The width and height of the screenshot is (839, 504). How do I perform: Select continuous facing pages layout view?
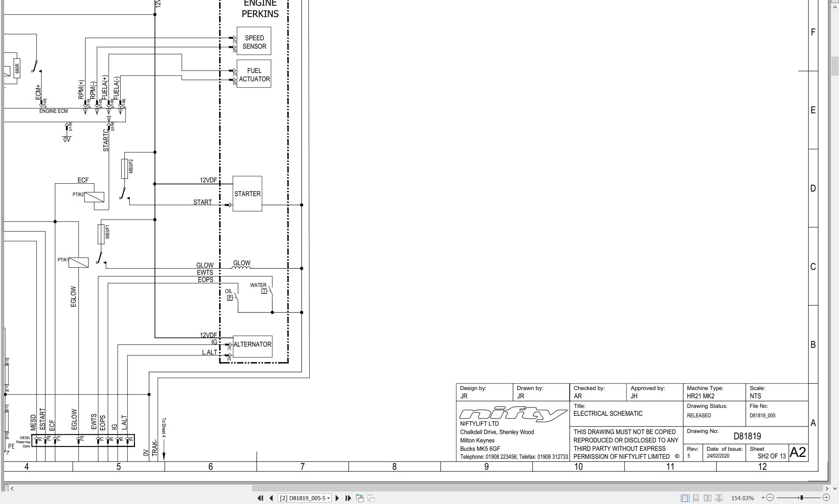pyautogui.click(x=719, y=498)
